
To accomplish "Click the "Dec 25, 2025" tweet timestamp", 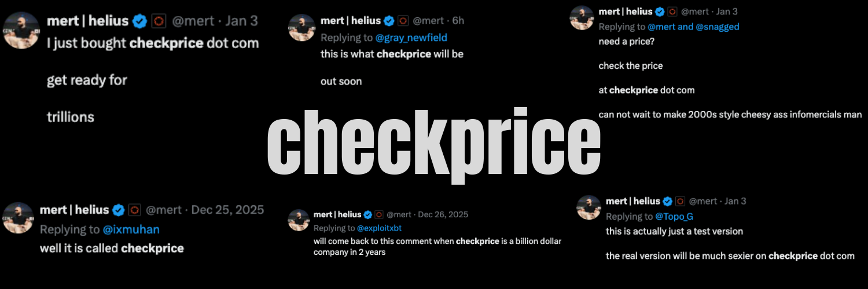I will [227, 210].
